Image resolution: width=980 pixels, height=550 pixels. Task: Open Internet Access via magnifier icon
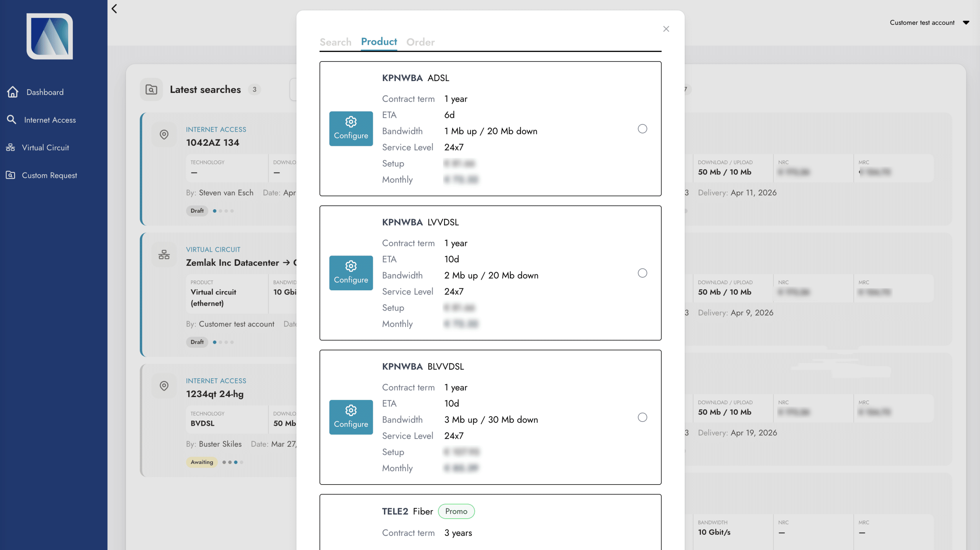pyautogui.click(x=11, y=120)
